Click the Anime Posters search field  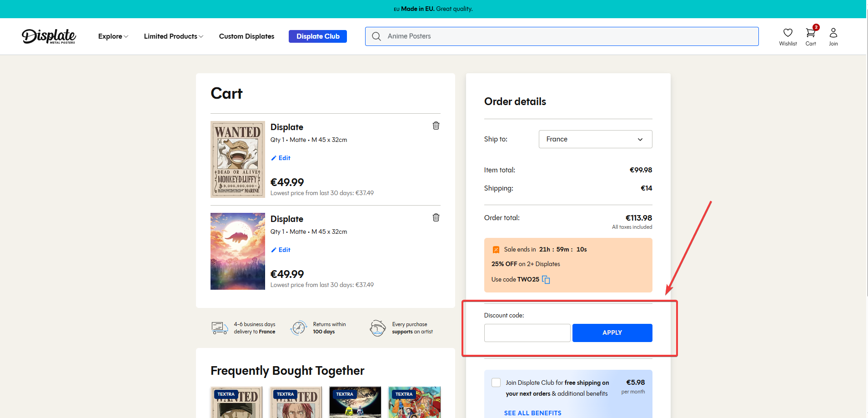click(x=562, y=36)
